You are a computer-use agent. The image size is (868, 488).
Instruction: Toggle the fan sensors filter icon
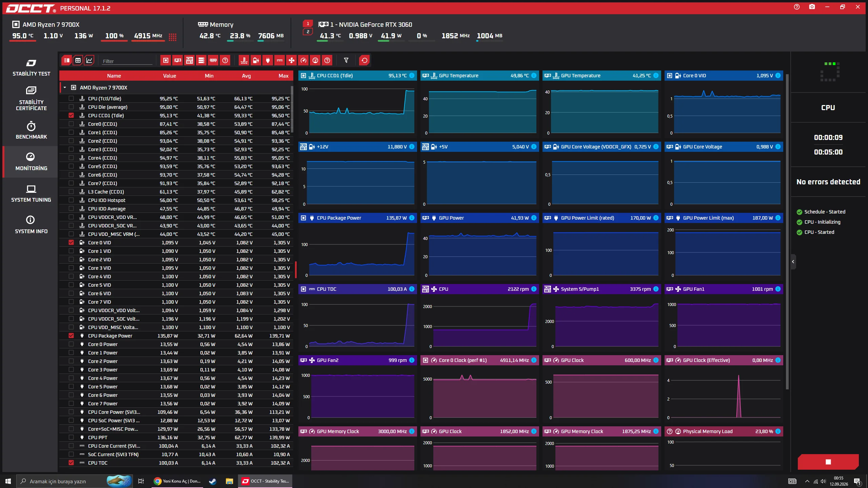(291, 60)
